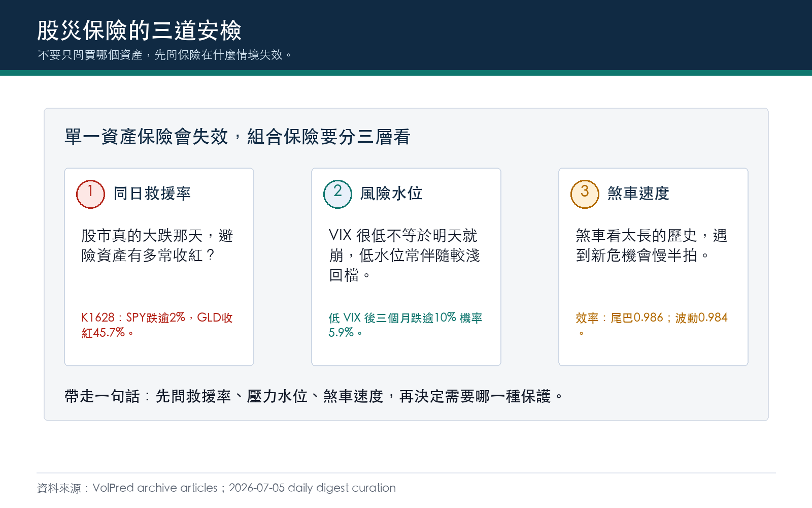Click the paragraph starting 股市真的大跌那天

pos(157,245)
